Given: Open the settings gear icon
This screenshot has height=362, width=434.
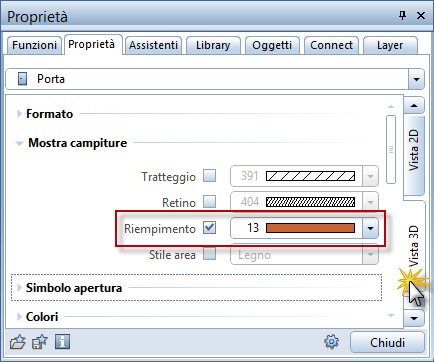Looking at the screenshot, I should click(331, 342).
